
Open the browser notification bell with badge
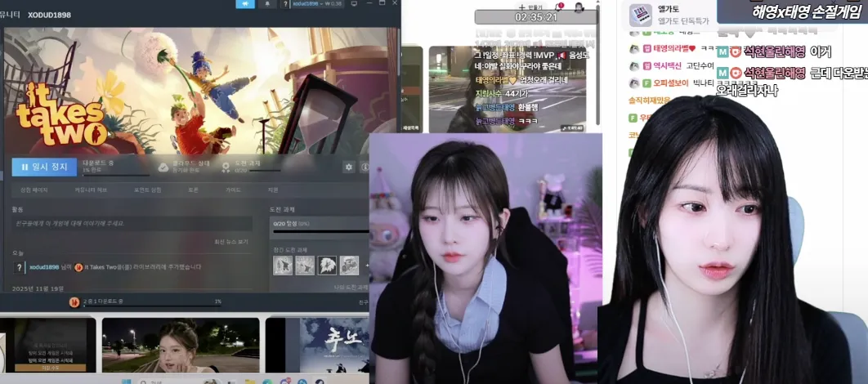pyautogui.click(x=558, y=7)
